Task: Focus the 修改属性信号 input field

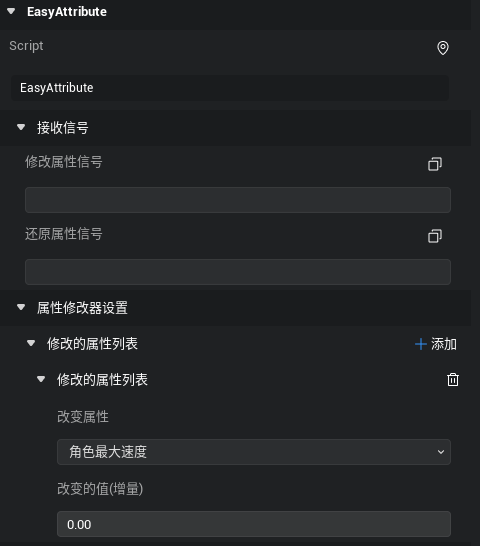Action: (238, 200)
